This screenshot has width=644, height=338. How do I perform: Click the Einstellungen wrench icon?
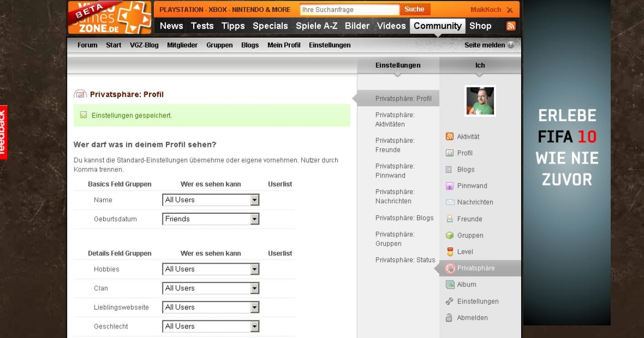point(450,301)
